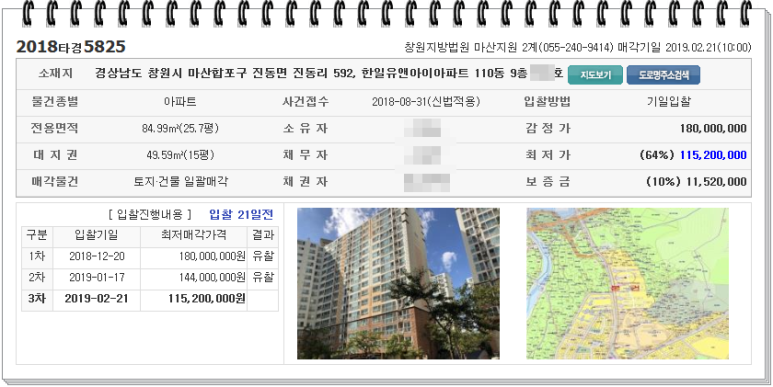The width and height of the screenshot is (773, 387).
Task: Click 유찰 result in 1차 row
Action: click(263, 256)
